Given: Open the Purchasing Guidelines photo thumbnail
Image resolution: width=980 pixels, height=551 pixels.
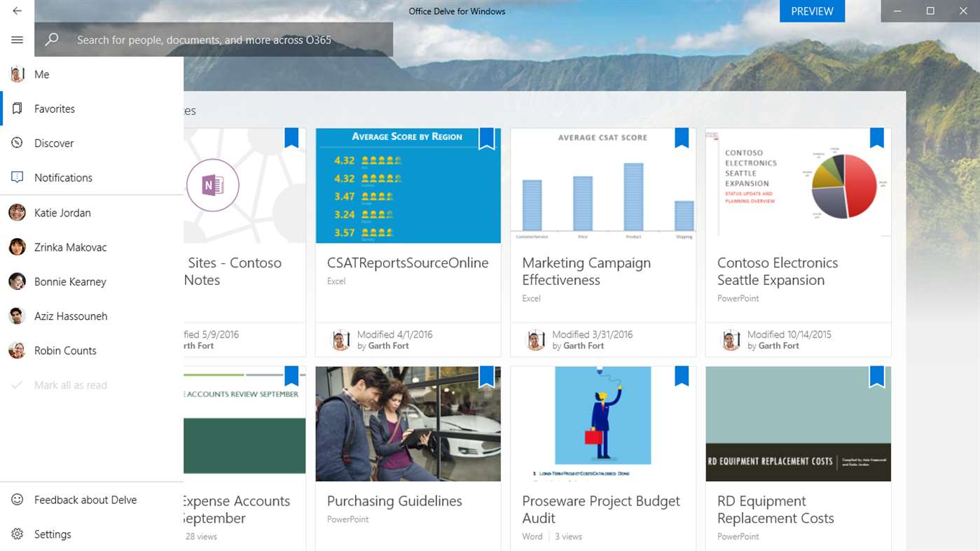Looking at the screenshot, I should [x=408, y=424].
